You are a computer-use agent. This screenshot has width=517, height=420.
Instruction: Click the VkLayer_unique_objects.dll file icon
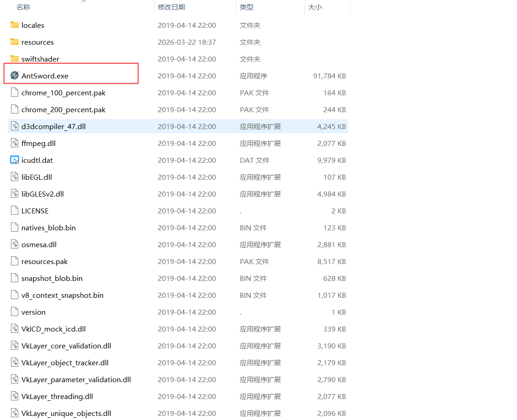(x=15, y=413)
